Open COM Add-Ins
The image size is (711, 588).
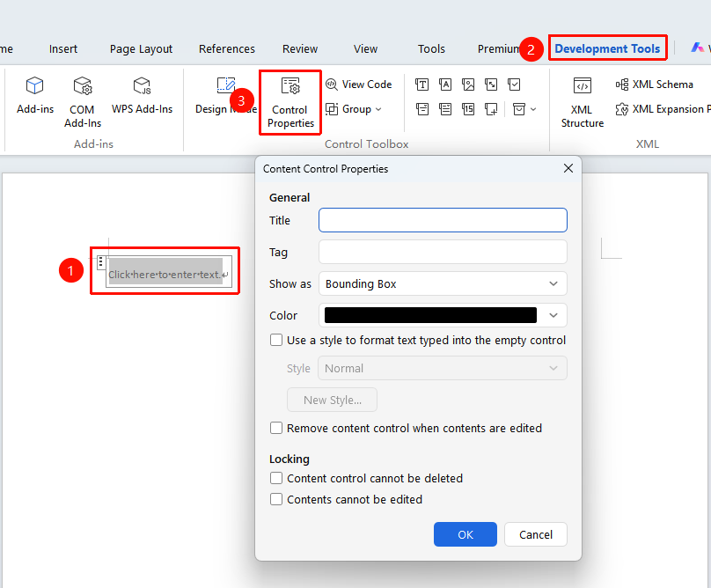coord(83,102)
